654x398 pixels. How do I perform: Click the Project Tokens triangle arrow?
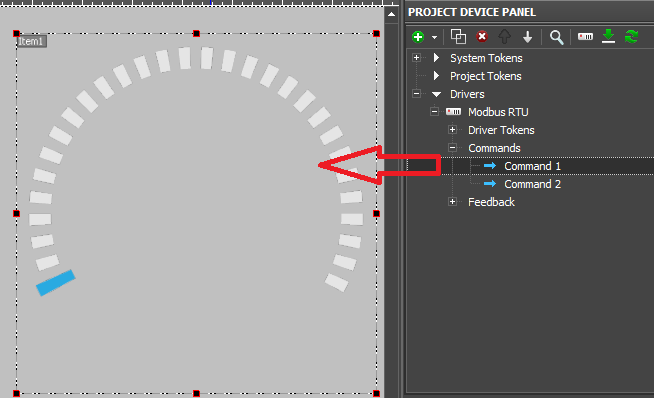click(x=436, y=76)
